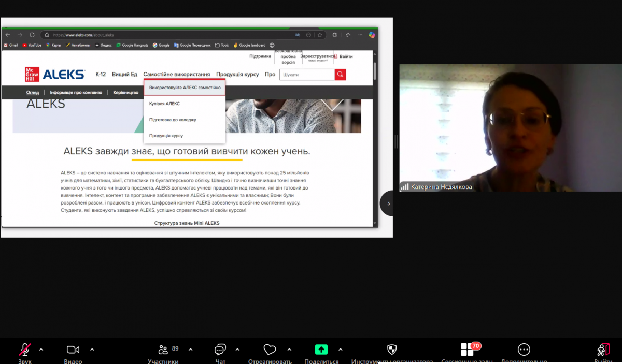Toggle the camera with the Видео icon
The width and height of the screenshot is (622, 364).
(x=73, y=350)
